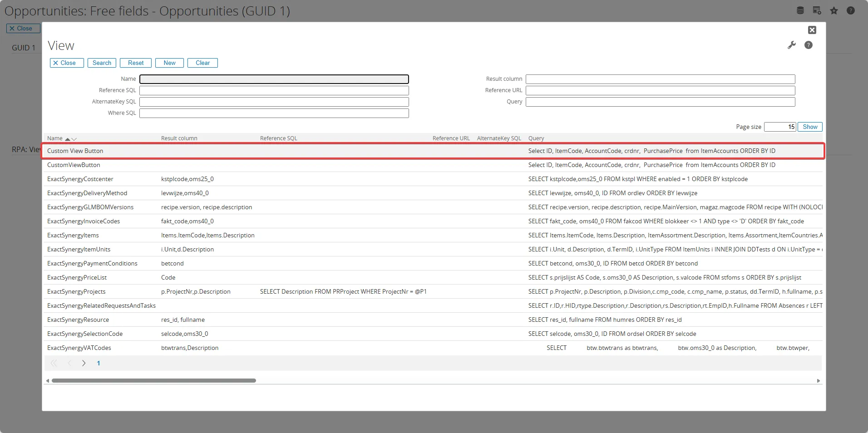
Task: Click the wrench customize icon
Action: pos(792,45)
